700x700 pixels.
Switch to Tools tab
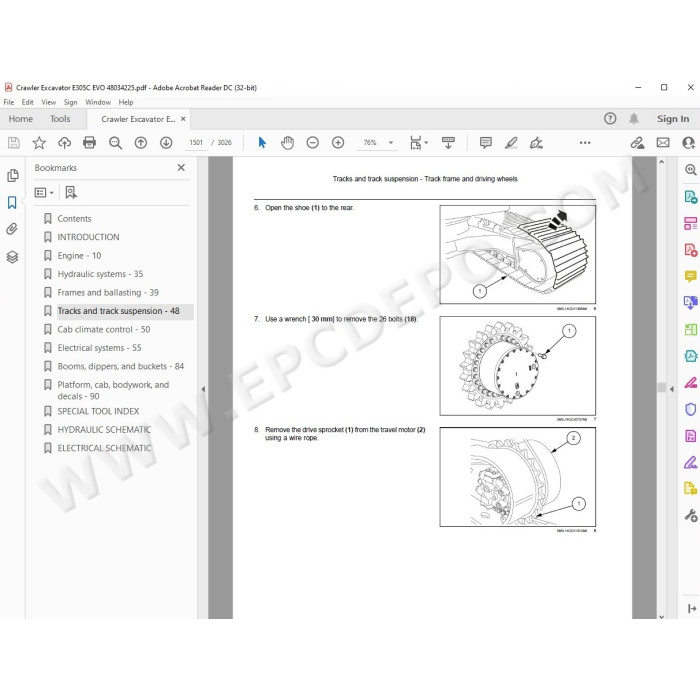point(60,119)
